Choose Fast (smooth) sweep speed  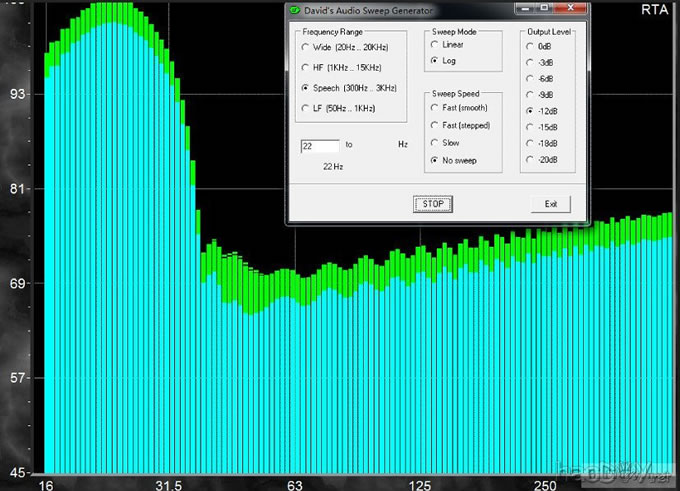[x=434, y=108]
